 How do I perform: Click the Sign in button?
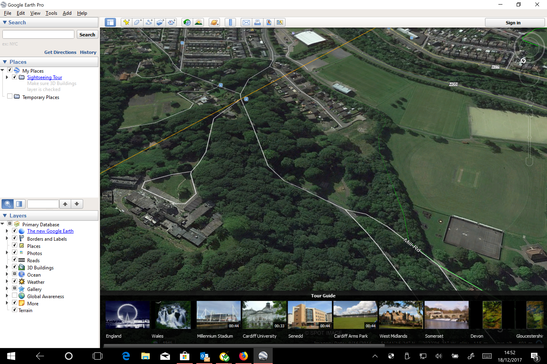513,23
